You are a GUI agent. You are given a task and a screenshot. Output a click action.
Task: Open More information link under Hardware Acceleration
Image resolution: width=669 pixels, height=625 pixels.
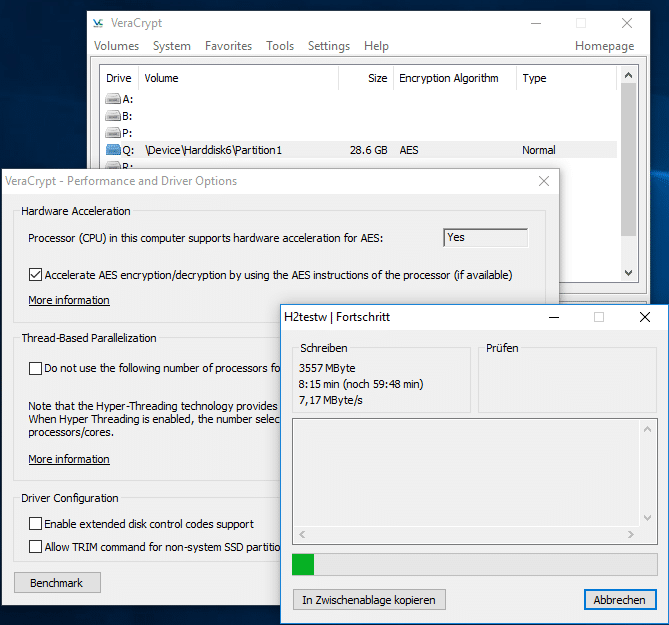69,300
